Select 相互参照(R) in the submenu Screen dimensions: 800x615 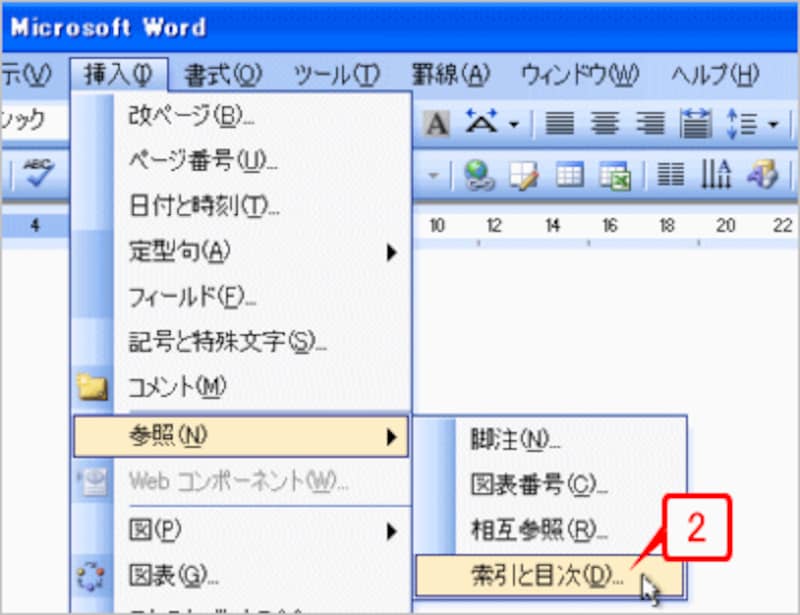549,530
